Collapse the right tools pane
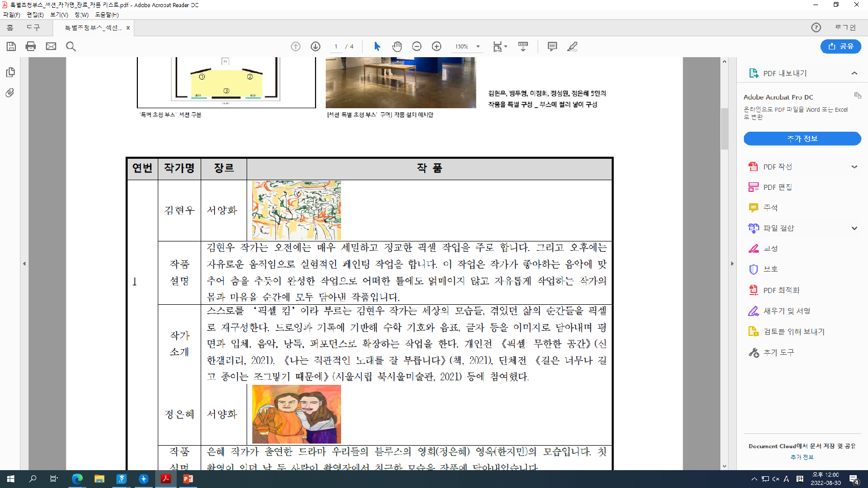 [x=732, y=264]
